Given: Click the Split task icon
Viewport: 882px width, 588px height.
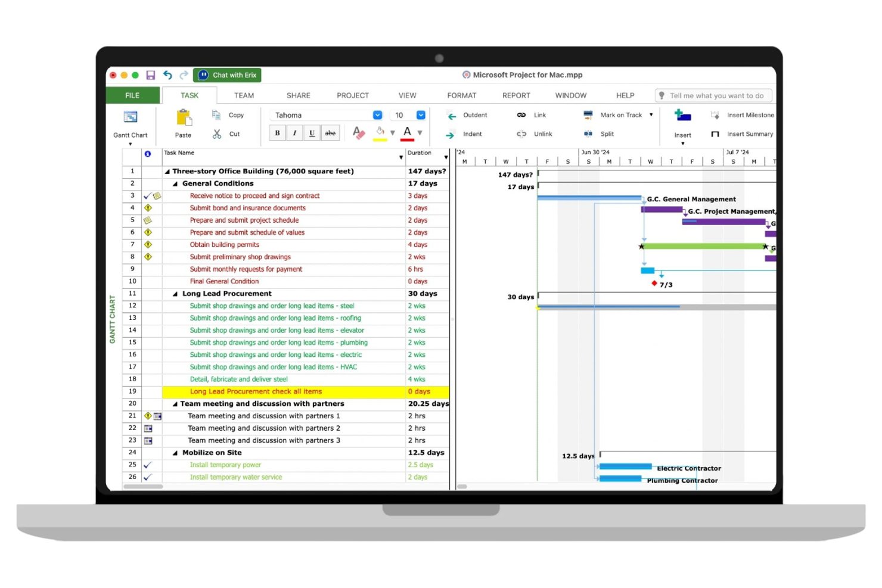Looking at the screenshot, I should point(588,134).
